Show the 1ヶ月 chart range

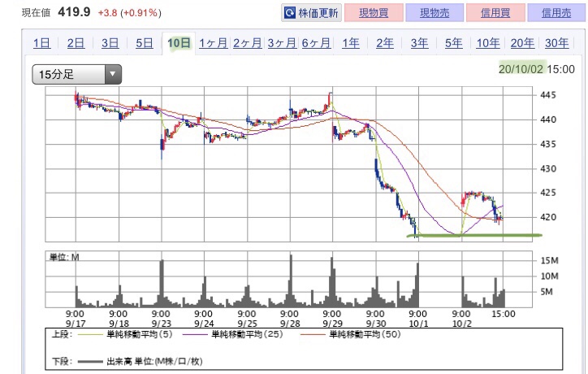213,43
